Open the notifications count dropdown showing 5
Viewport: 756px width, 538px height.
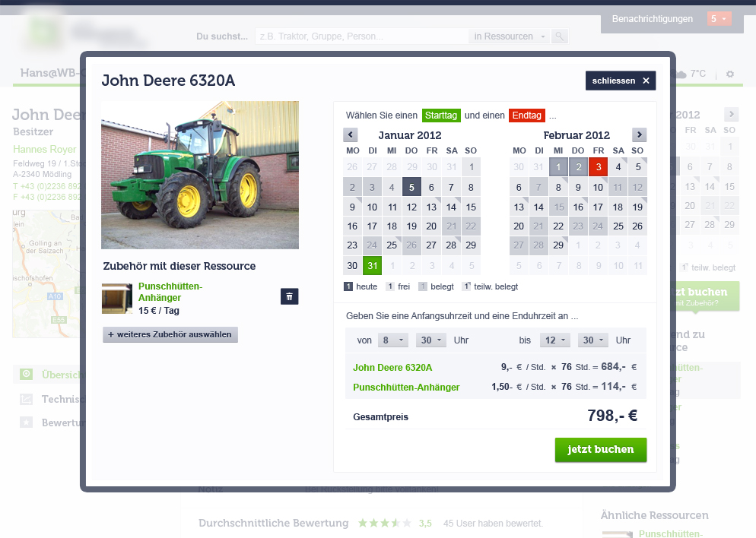coord(719,19)
